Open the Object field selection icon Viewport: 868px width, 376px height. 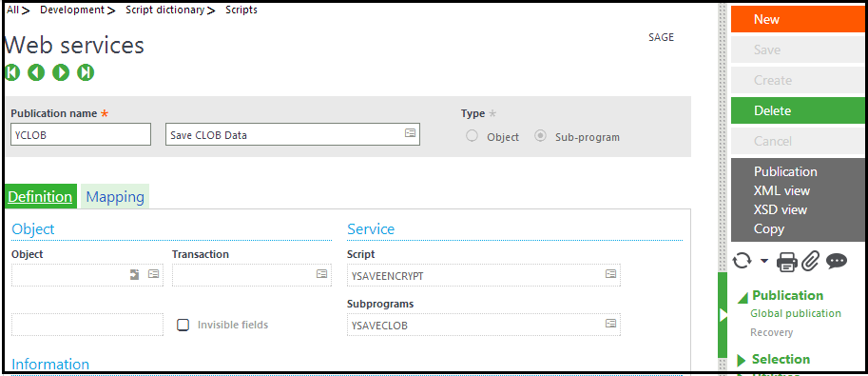[x=153, y=274]
